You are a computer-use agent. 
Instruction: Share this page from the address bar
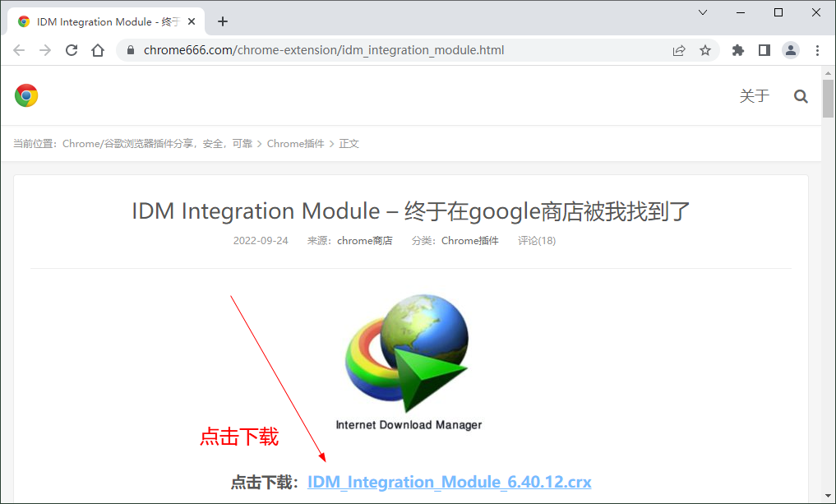tap(679, 51)
